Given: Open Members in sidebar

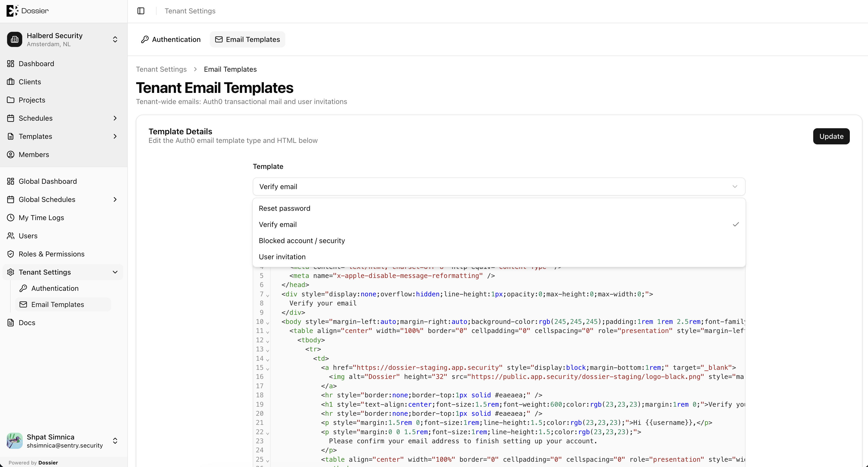Looking at the screenshot, I should tap(64, 155).
